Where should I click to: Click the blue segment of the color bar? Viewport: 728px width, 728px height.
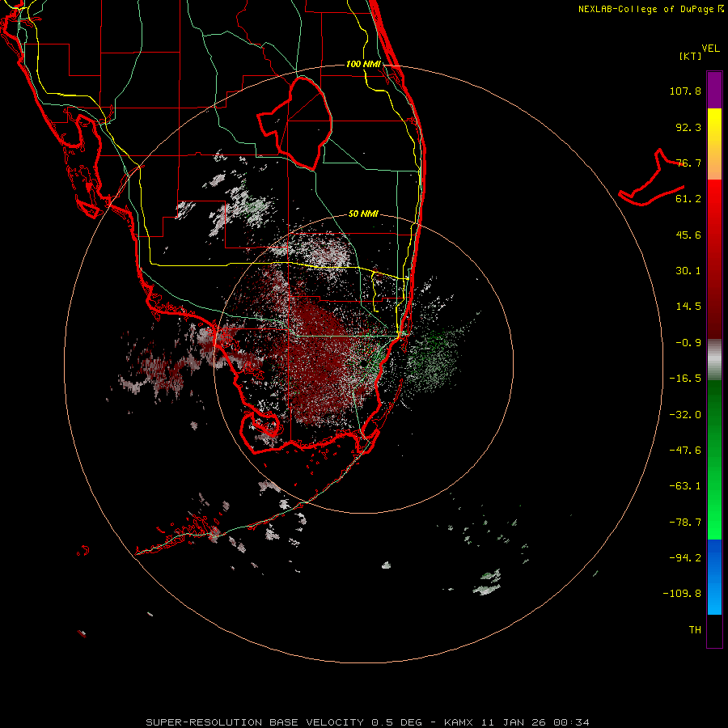coord(714,577)
